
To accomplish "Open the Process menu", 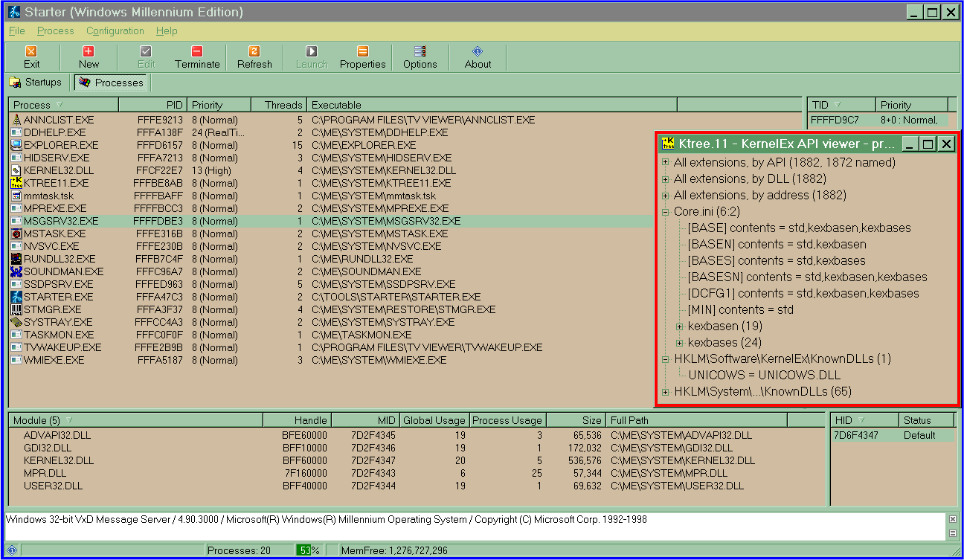I will point(55,30).
